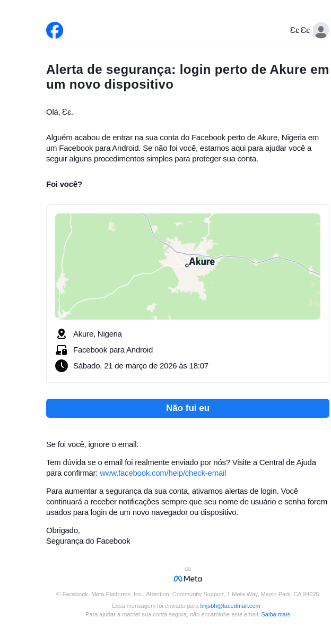Click the Meta Platforms address footer text
Image resolution: width=331 pixels, height=644 pixels.
(188, 594)
